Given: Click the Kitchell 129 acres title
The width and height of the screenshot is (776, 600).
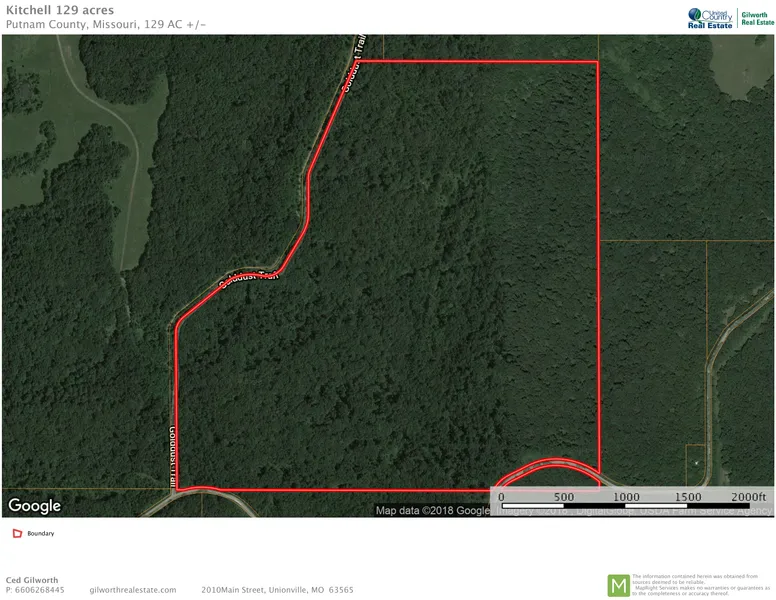Looking at the screenshot, I should tap(60, 11).
